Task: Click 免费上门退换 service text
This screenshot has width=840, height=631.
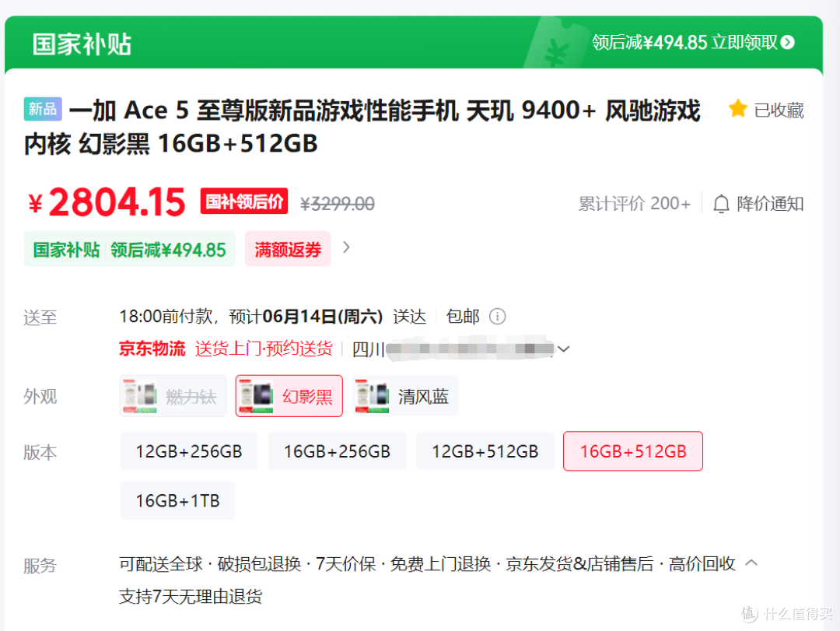Action: pos(440,564)
